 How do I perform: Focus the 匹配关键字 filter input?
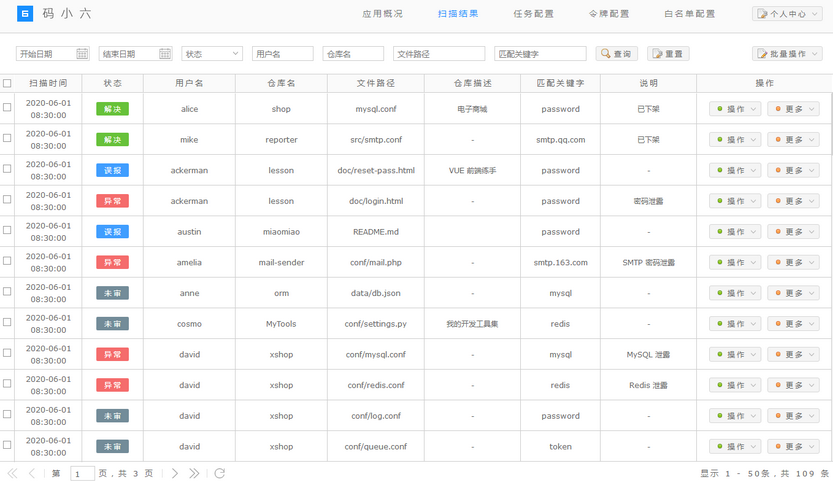coord(540,54)
